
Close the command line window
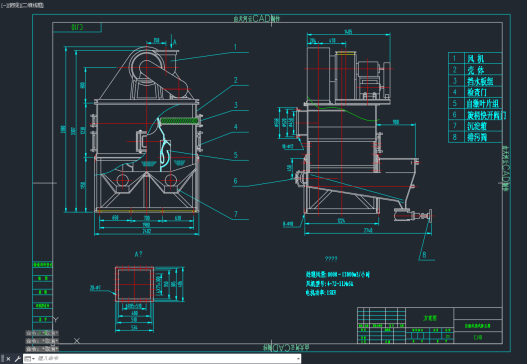pos(8,359)
